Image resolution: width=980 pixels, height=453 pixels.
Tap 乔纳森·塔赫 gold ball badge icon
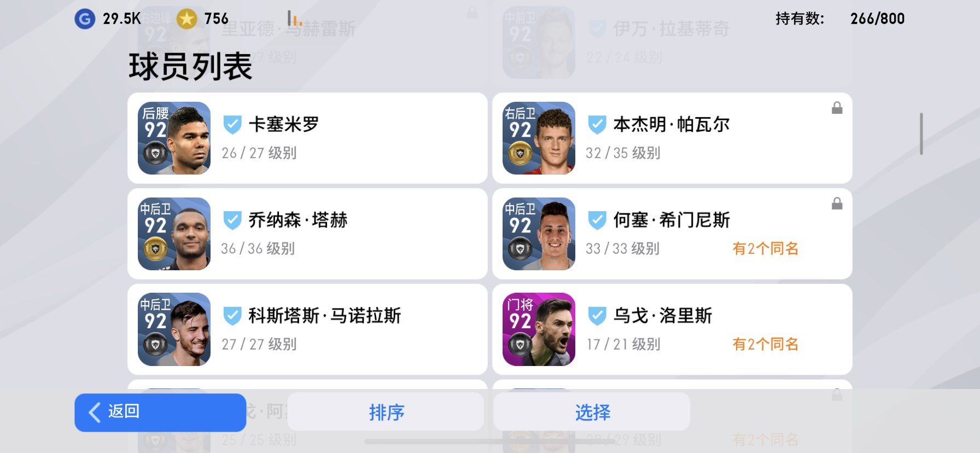click(155, 249)
